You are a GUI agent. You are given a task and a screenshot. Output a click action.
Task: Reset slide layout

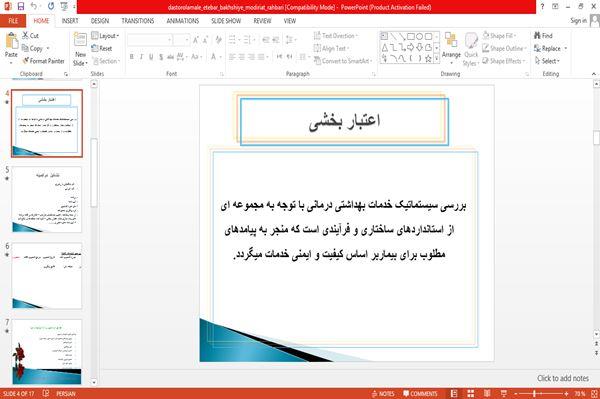102,48
